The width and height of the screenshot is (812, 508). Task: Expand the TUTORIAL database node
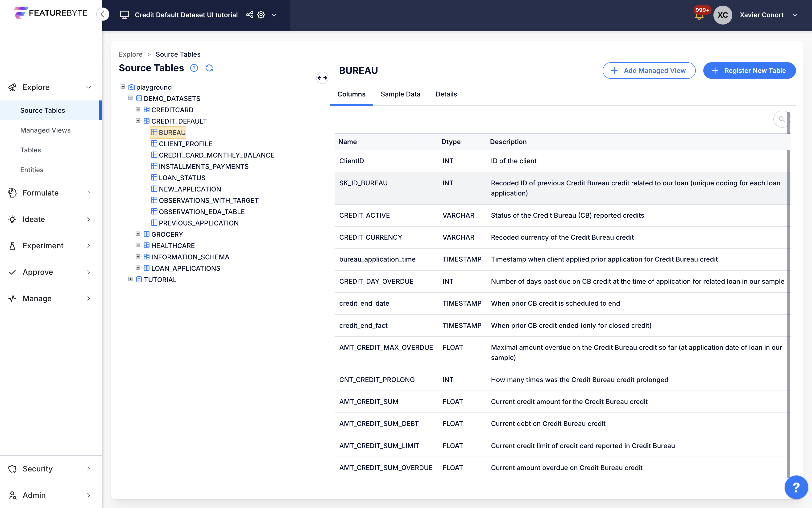(x=130, y=279)
